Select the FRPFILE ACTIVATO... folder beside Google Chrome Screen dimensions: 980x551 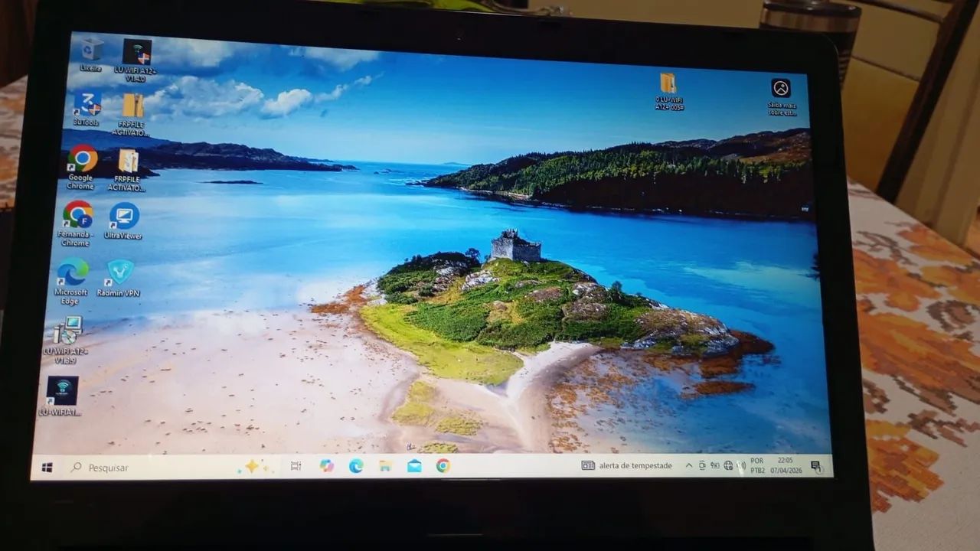coord(126,170)
